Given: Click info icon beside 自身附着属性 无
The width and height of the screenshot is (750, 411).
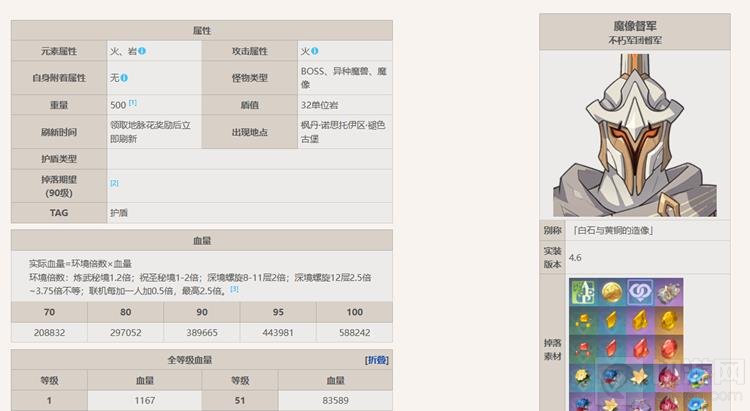Looking at the screenshot, I should click(x=124, y=77).
